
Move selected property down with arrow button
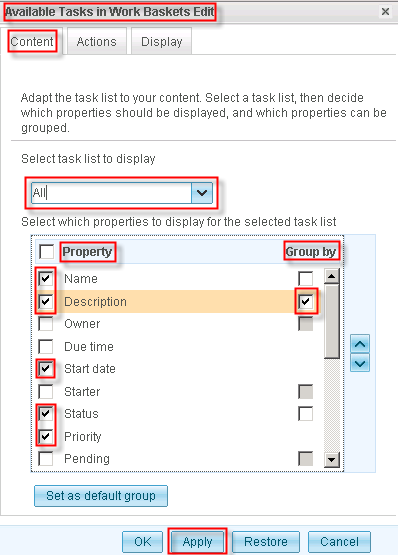click(360, 363)
